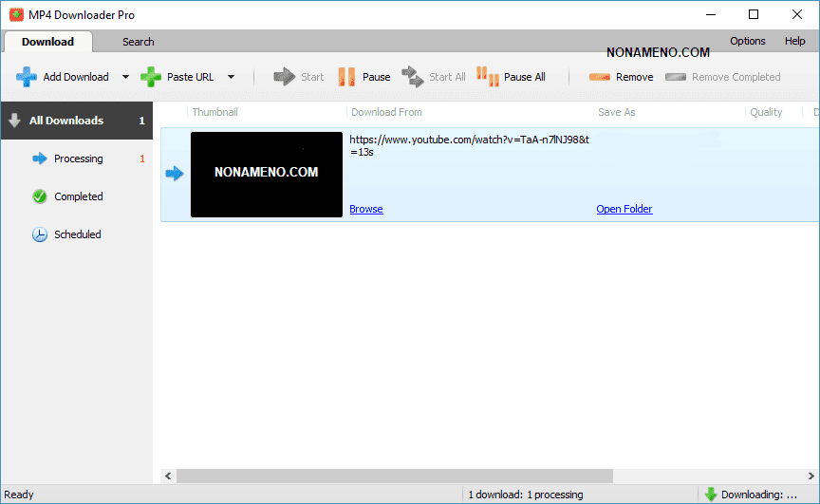The width and height of the screenshot is (820, 504).
Task: Click the orange Remove icon
Action: tap(599, 77)
